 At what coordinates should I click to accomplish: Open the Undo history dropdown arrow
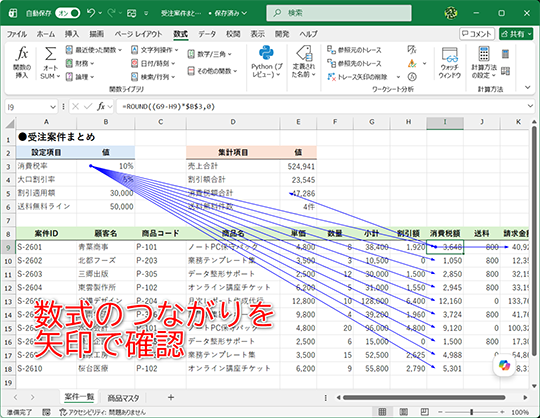click(100, 13)
